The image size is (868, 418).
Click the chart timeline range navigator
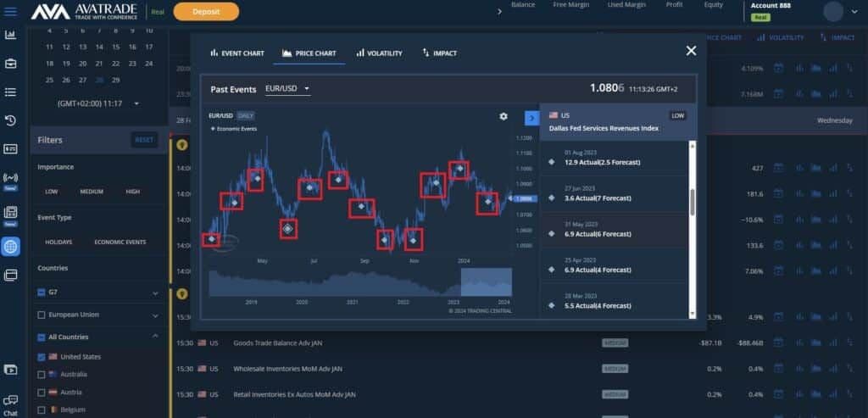[492, 281]
